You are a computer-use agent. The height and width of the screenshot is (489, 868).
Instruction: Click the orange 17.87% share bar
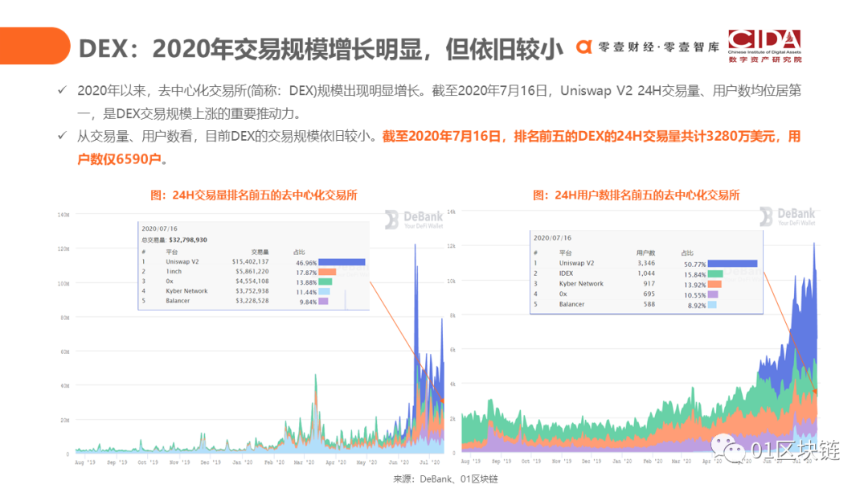[327, 272]
